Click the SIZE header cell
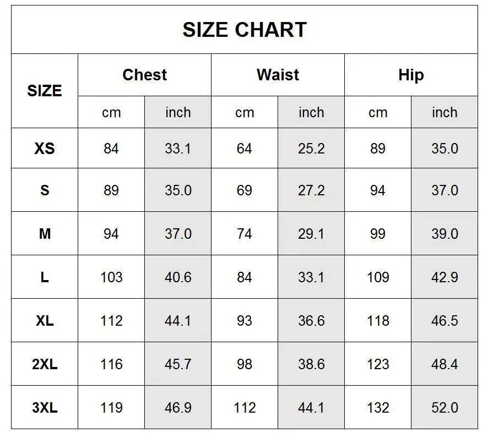The image size is (504, 433). coord(45,91)
